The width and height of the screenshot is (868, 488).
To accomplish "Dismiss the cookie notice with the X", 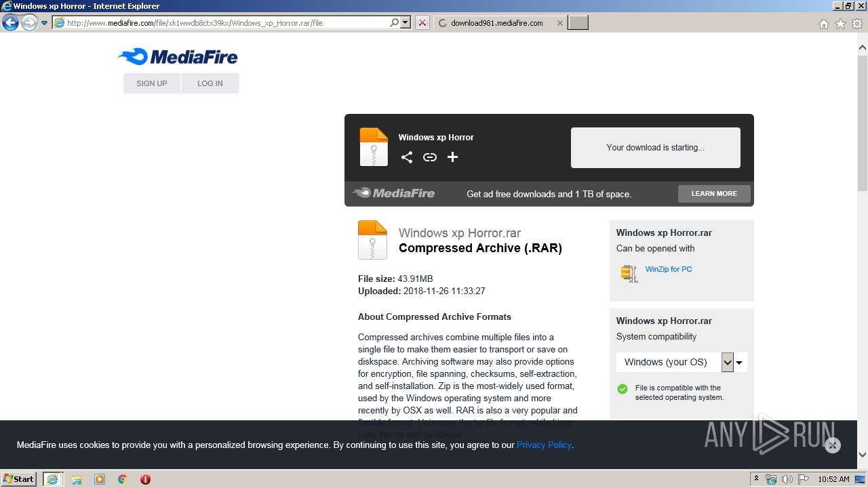I will (x=833, y=445).
